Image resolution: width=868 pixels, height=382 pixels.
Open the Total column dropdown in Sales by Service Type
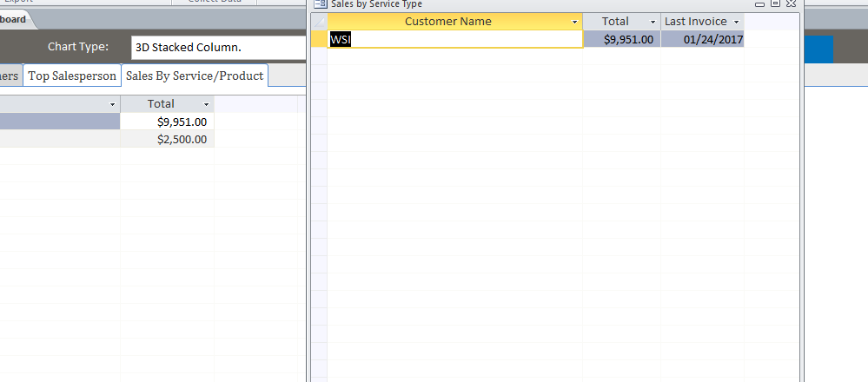[x=653, y=22]
